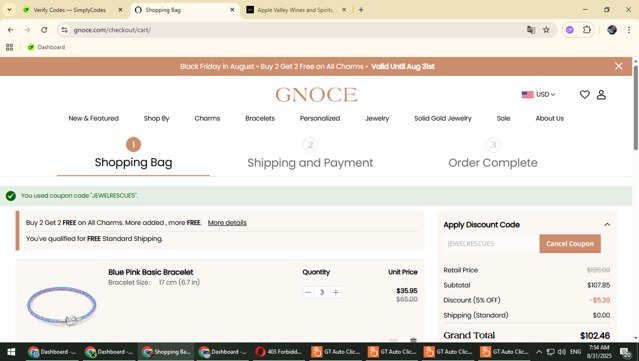Open the About Us menu
This screenshot has width=639, height=361.
click(x=549, y=119)
